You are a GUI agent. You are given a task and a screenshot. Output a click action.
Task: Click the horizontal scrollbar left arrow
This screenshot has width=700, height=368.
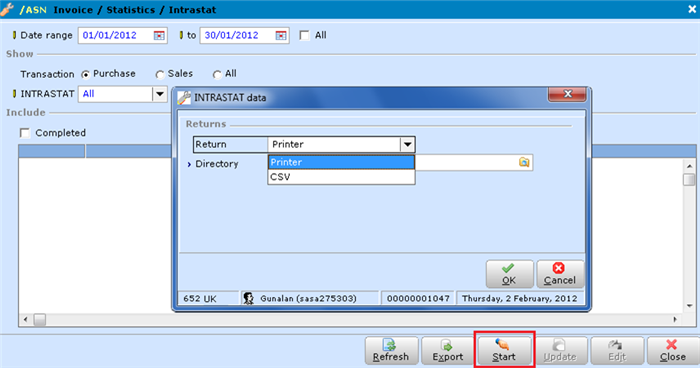(25, 320)
